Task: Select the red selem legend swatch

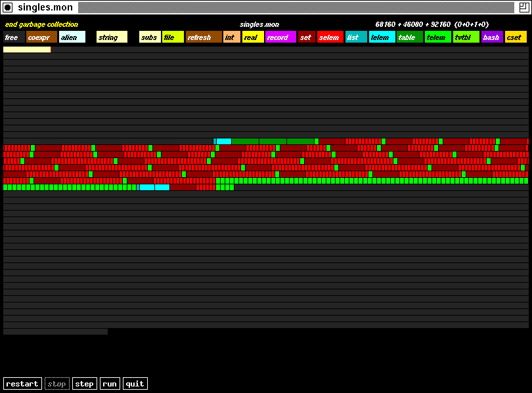Action: pos(330,37)
